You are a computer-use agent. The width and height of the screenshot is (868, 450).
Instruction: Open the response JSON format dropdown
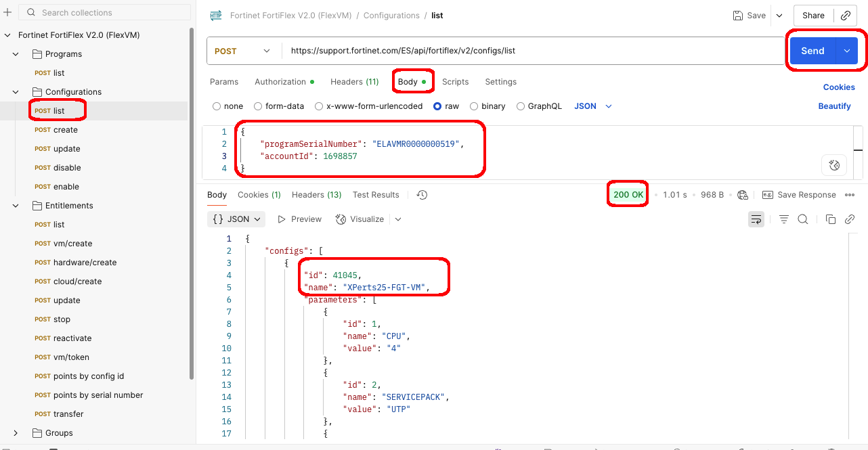tap(236, 219)
